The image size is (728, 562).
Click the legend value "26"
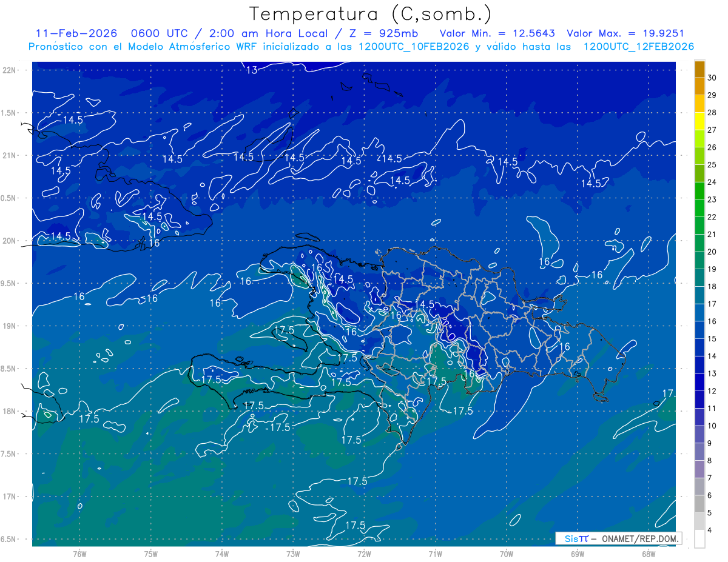[x=713, y=147]
